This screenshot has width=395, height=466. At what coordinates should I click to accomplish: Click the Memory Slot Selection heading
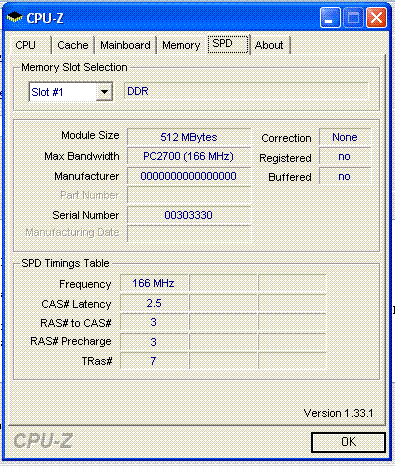pos(74,67)
